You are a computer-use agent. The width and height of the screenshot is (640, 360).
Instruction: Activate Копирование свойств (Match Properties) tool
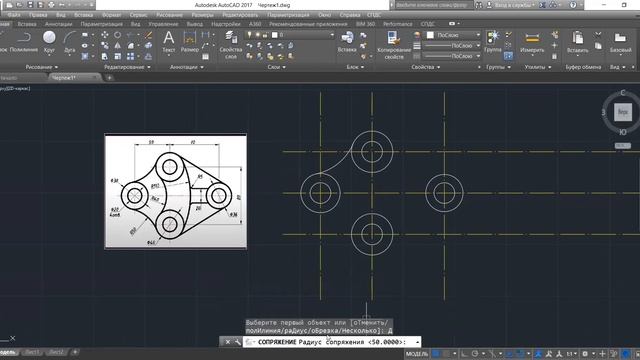coord(393,45)
